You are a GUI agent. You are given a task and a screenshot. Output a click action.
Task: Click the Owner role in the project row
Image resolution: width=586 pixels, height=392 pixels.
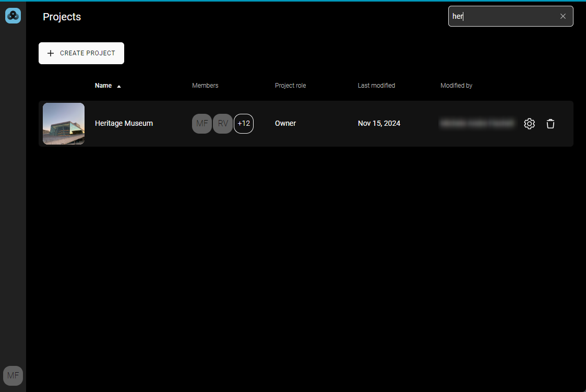(x=285, y=124)
